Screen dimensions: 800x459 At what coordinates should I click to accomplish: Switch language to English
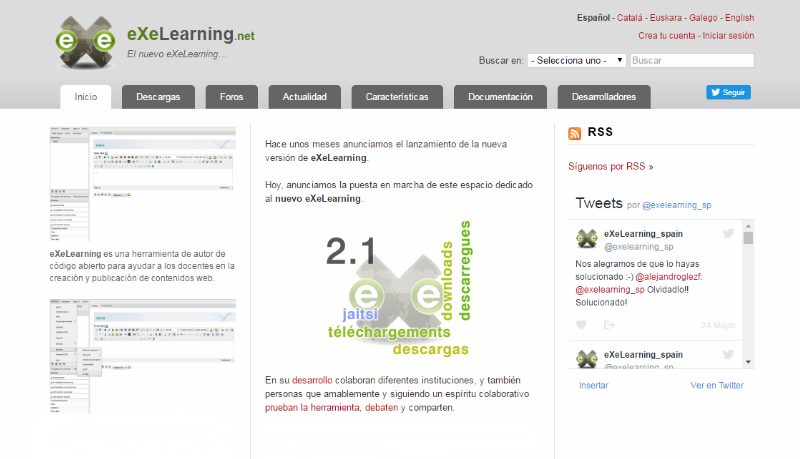coord(739,18)
